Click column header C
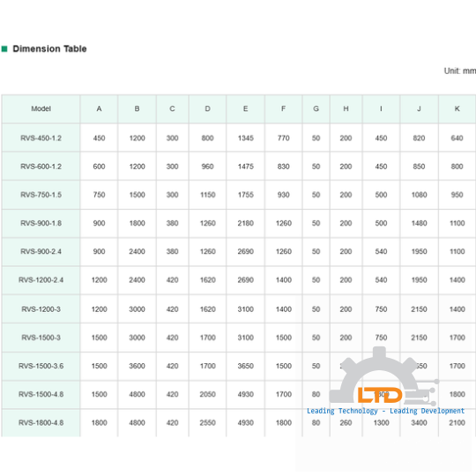476x476 pixels. [172, 108]
